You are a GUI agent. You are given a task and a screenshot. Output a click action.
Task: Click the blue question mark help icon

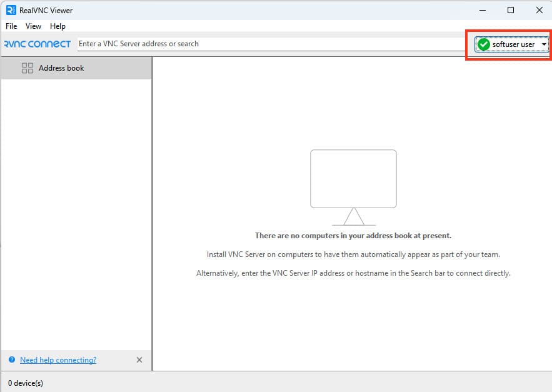(12, 360)
